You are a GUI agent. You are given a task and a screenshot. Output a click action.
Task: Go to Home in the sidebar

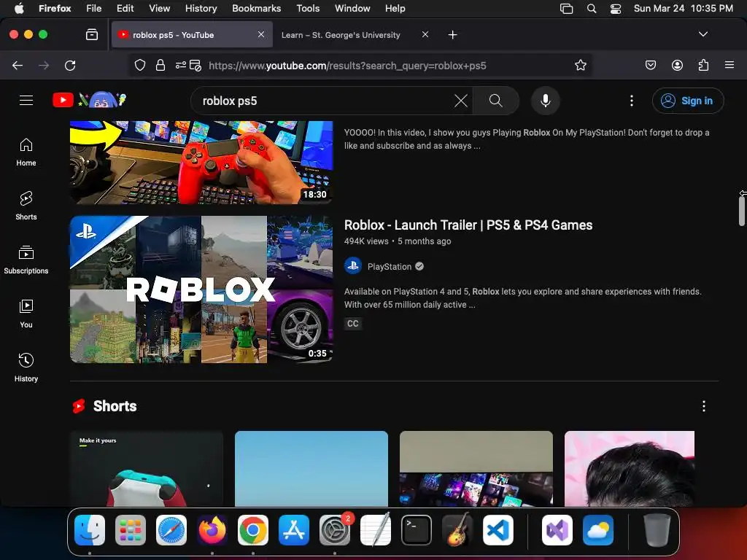click(26, 152)
